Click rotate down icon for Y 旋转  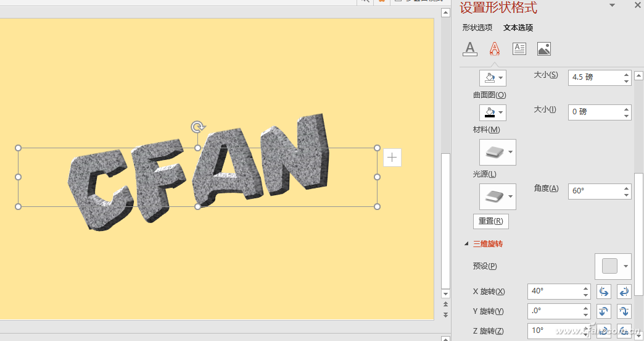[x=624, y=311]
